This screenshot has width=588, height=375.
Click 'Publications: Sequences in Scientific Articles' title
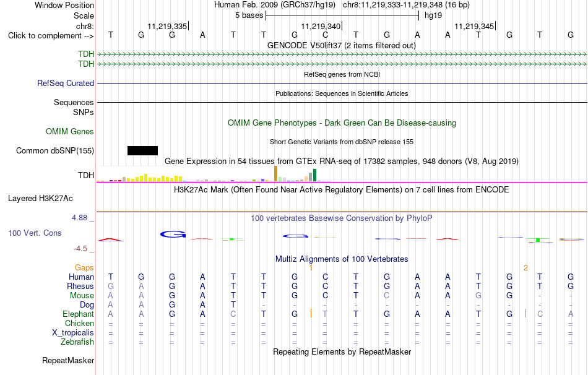[x=342, y=94]
